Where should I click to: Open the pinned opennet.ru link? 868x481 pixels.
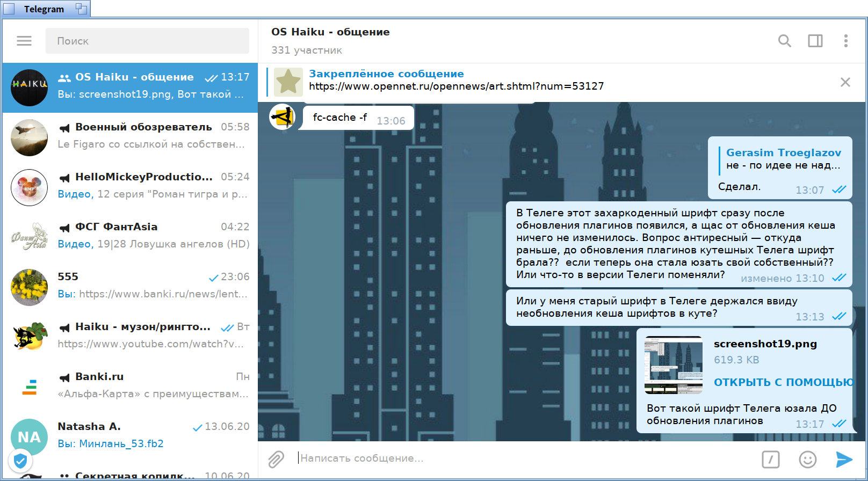(x=456, y=86)
